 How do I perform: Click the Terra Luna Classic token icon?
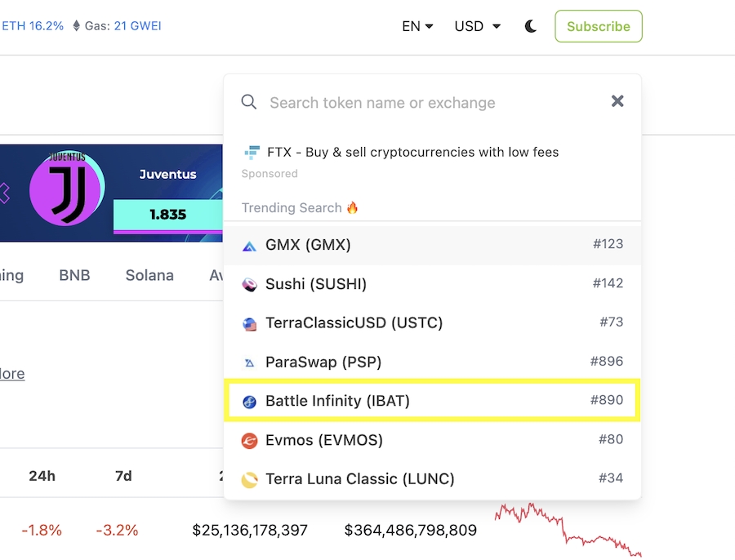(249, 480)
